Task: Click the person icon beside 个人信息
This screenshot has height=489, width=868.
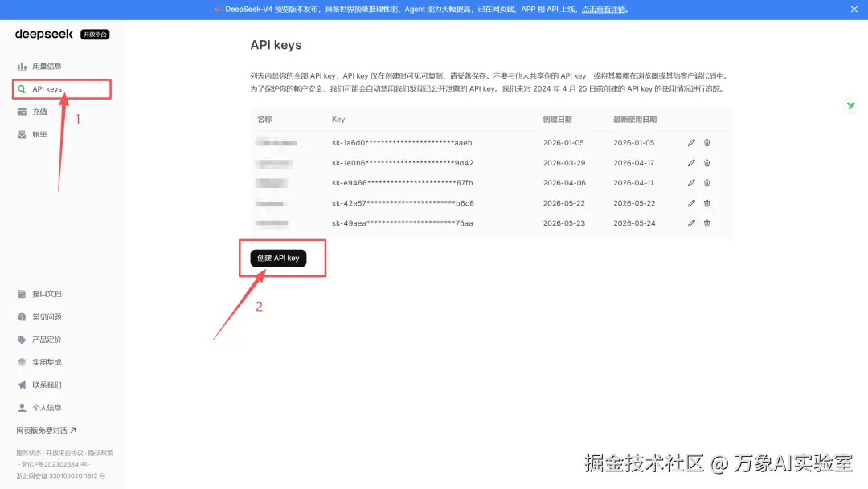Action: tap(22, 408)
